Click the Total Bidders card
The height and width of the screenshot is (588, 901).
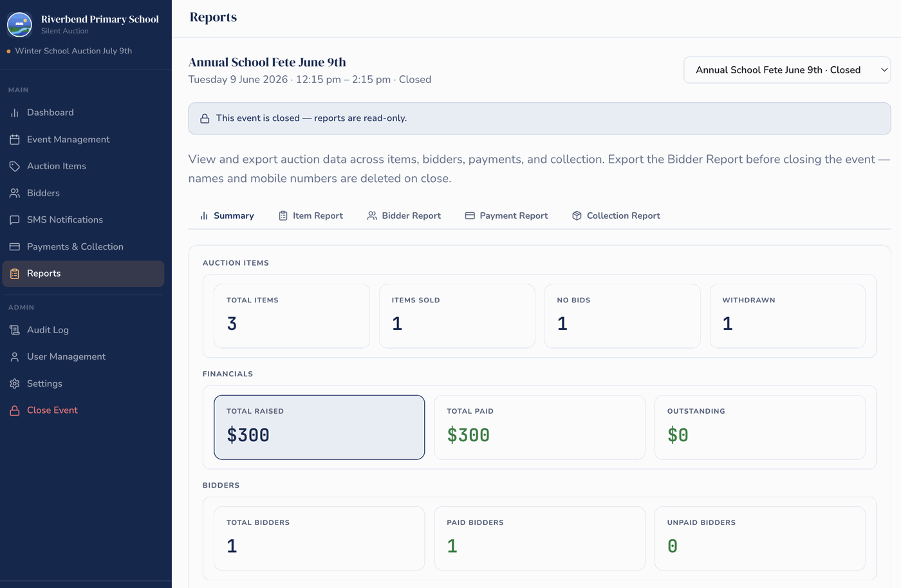tap(319, 538)
